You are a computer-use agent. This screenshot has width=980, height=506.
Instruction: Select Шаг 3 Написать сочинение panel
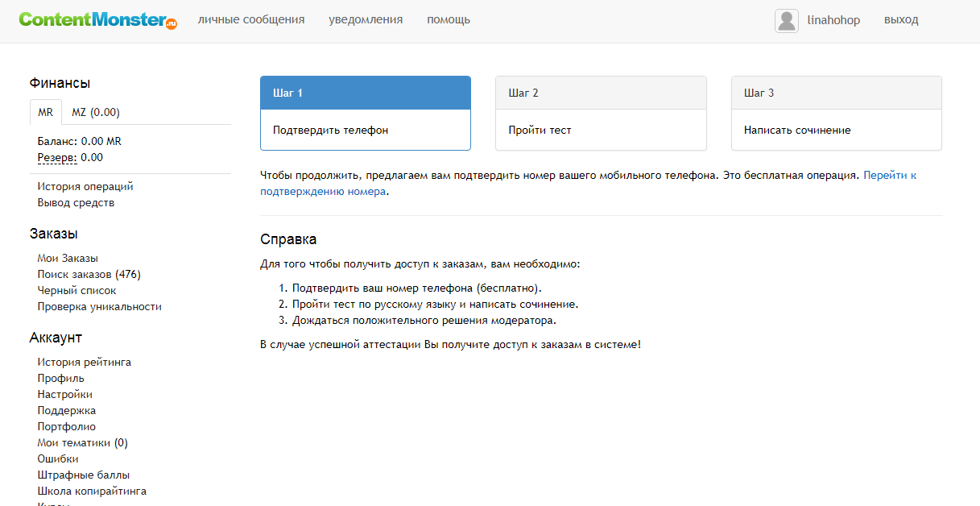tap(836, 114)
